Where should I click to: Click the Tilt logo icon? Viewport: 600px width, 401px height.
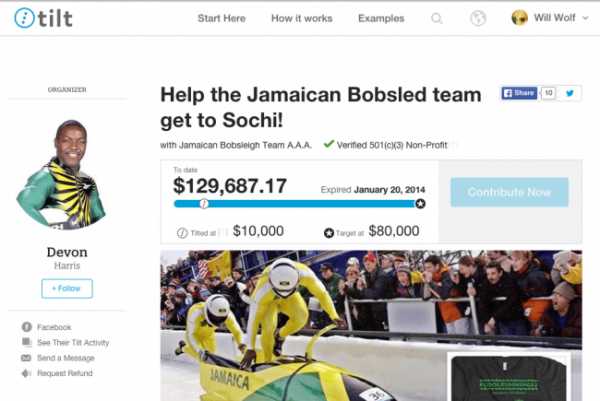click(x=24, y=18)
